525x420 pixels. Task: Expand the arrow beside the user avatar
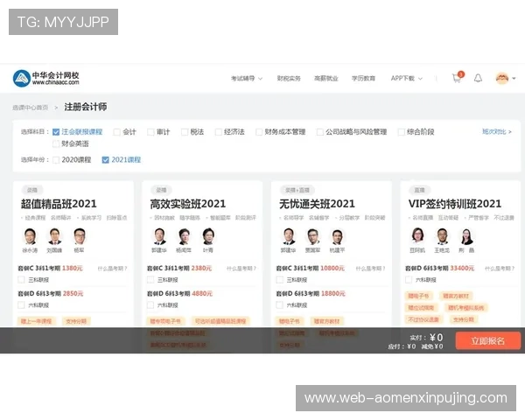coord(514,79)
